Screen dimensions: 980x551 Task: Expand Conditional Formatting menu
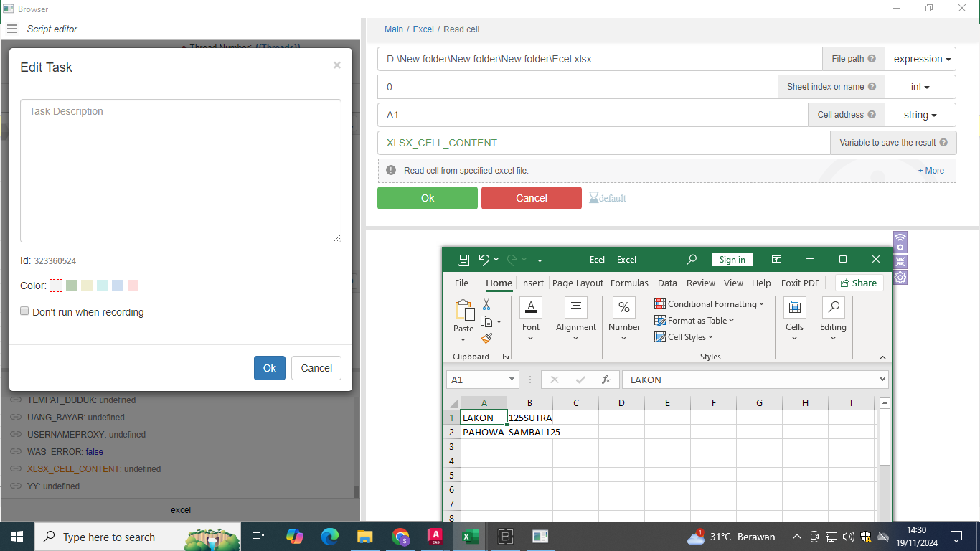click(709, 304)
